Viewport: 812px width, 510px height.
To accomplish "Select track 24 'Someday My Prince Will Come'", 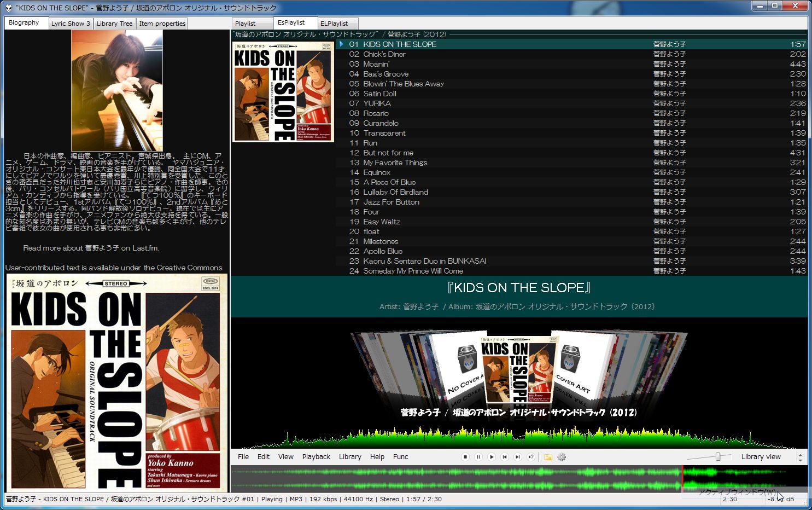I will coord(572,271).
